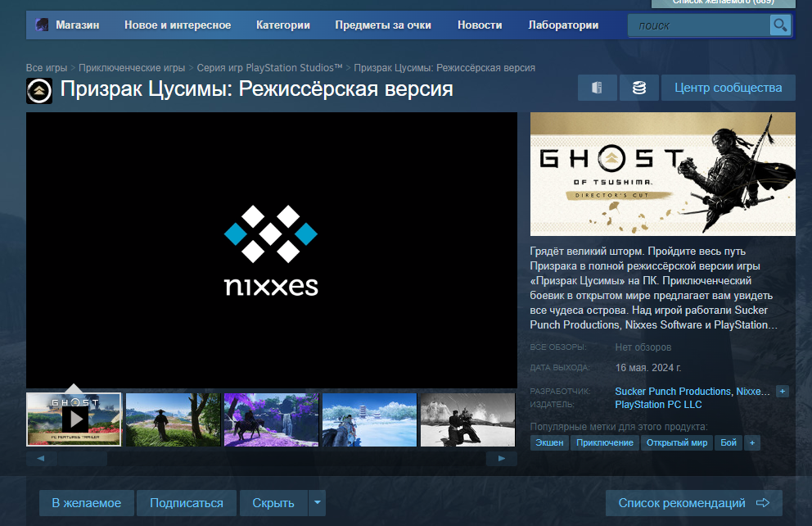Viewport: 812px width, 526px height.
Task: Click the search magnifier icon
Action: tap(780, 25)
